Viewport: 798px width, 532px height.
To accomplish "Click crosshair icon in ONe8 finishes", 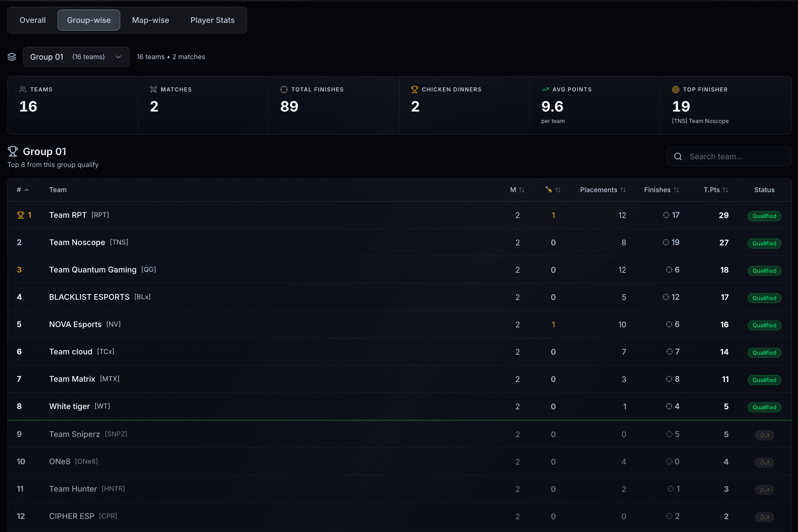I will [x=669, y=461].
